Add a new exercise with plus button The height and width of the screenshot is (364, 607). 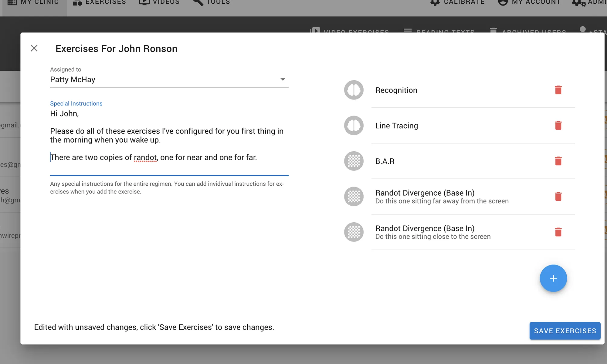(553, 278)
